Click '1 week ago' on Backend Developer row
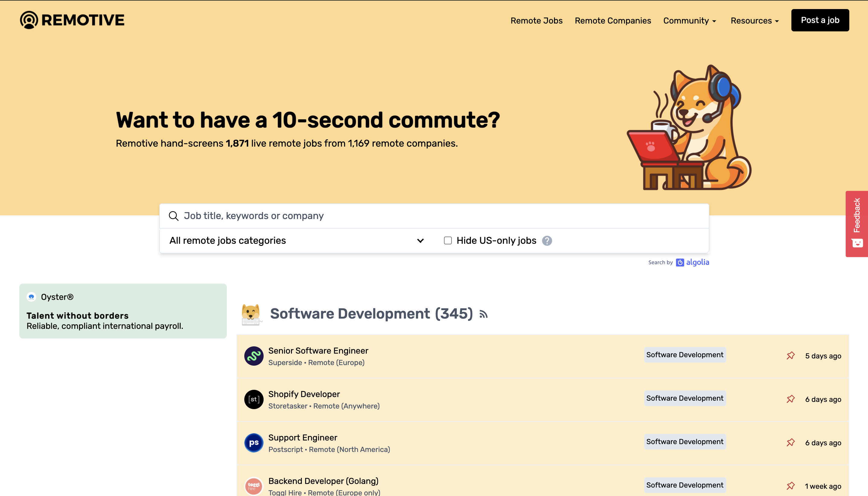Image resolution: width=868 pixels, height=496 pixels. point(823,486)
